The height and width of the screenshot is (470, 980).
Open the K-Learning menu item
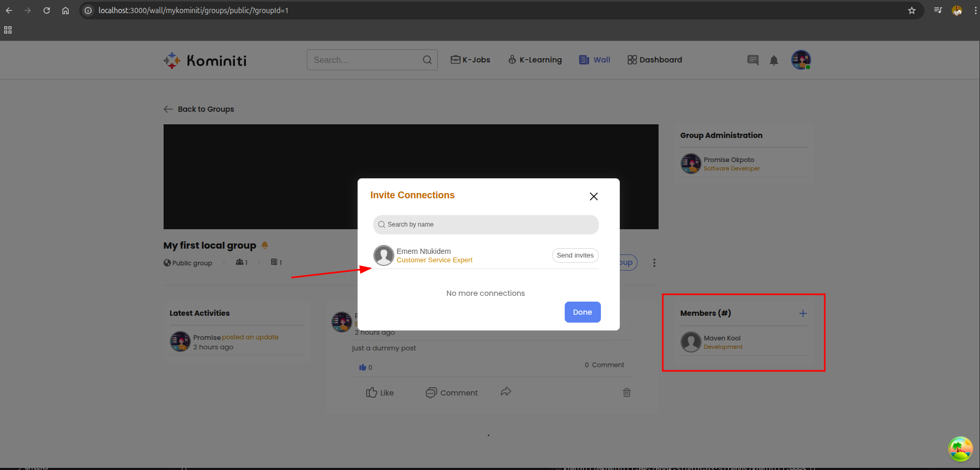click(x=535, y=60)
